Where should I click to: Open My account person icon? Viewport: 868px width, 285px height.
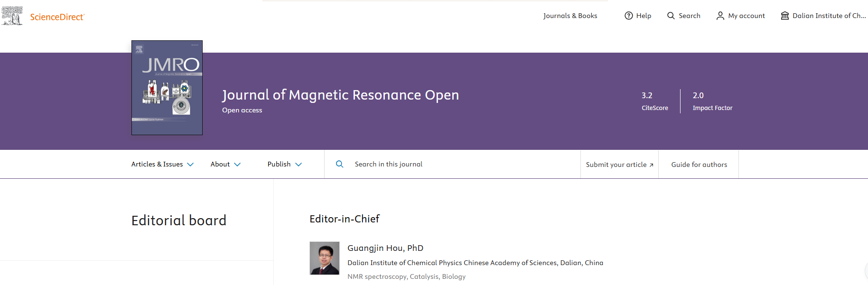tap(720, 16)
